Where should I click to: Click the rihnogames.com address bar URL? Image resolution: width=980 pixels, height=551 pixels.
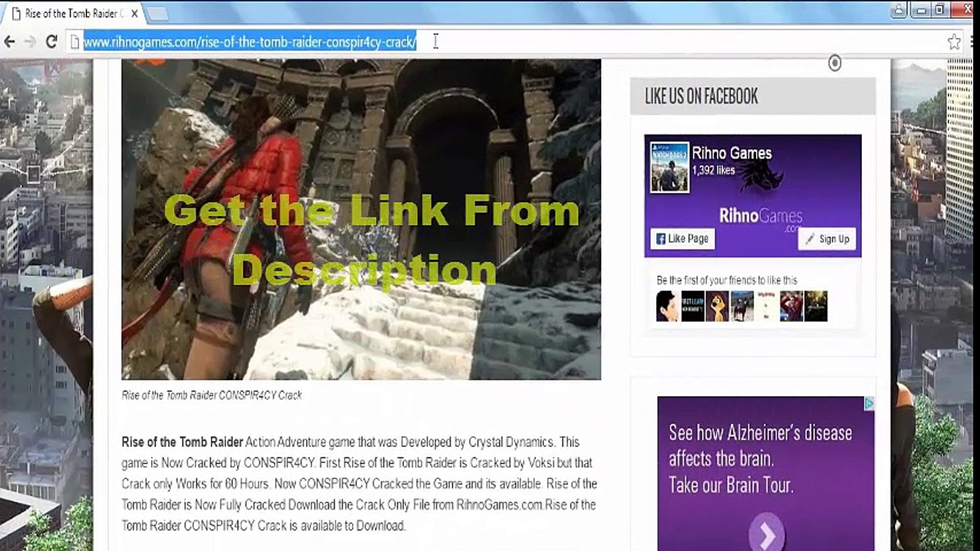point(250,42)
